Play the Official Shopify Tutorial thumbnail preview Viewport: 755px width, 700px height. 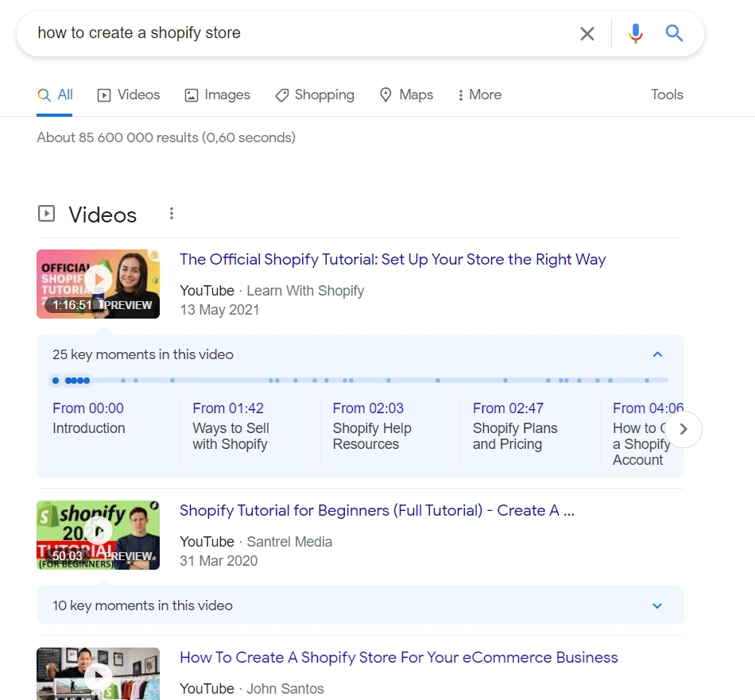click(x=99, y=284)
